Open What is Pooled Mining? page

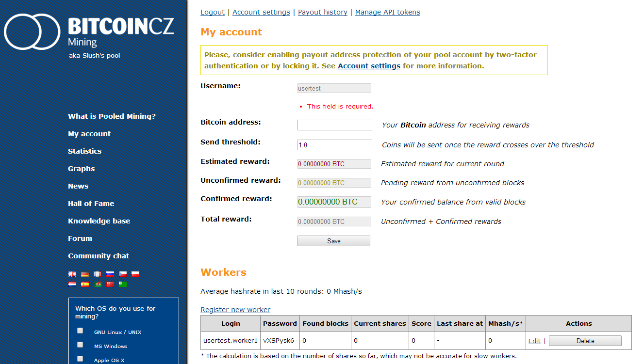tap(112, 116)
